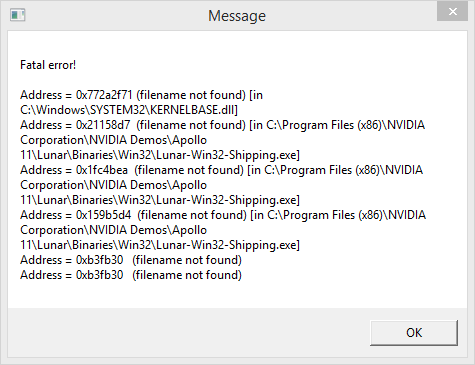
Task: Select the address 0x772a2f71 line
Action: click(141, 95)
